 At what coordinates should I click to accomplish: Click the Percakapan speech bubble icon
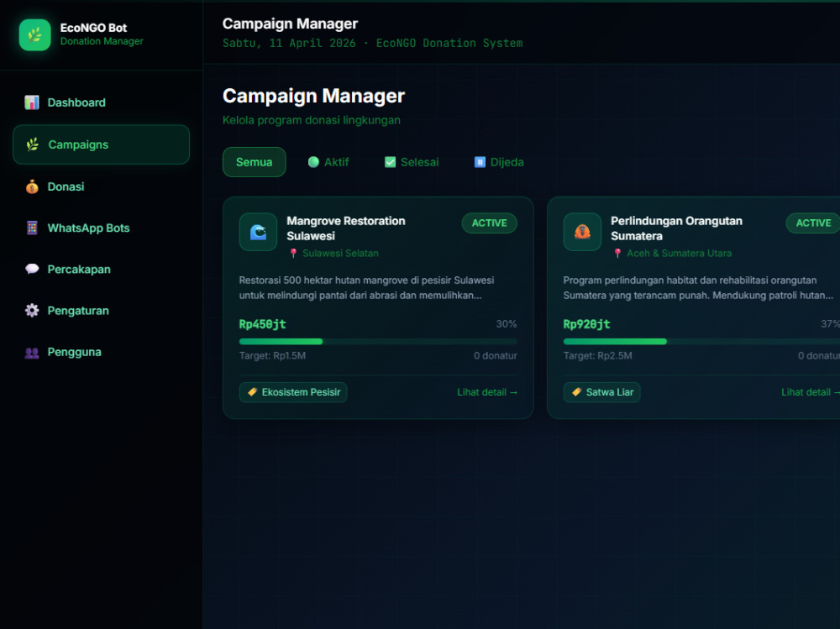click(x=32, y=269)
